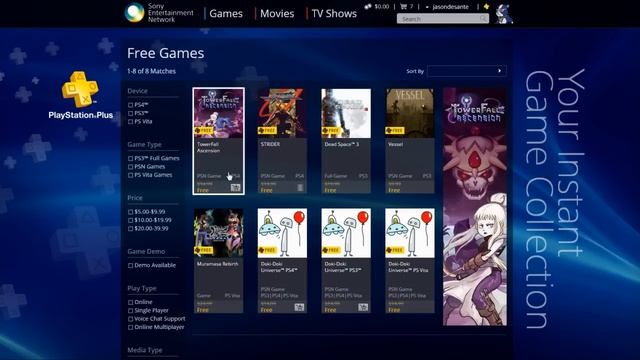640x360 pixels.
Task: Check the $10.00-$19.99 price filter
Action: click(131, 220)
